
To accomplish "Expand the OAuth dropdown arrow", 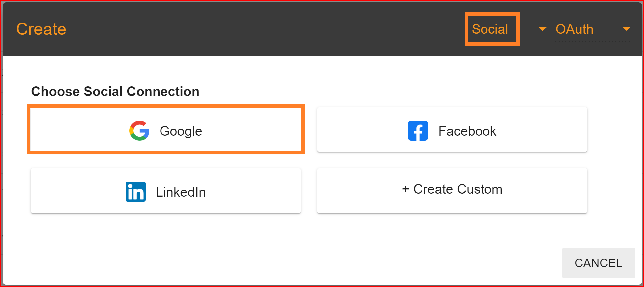I will [626, 29].
